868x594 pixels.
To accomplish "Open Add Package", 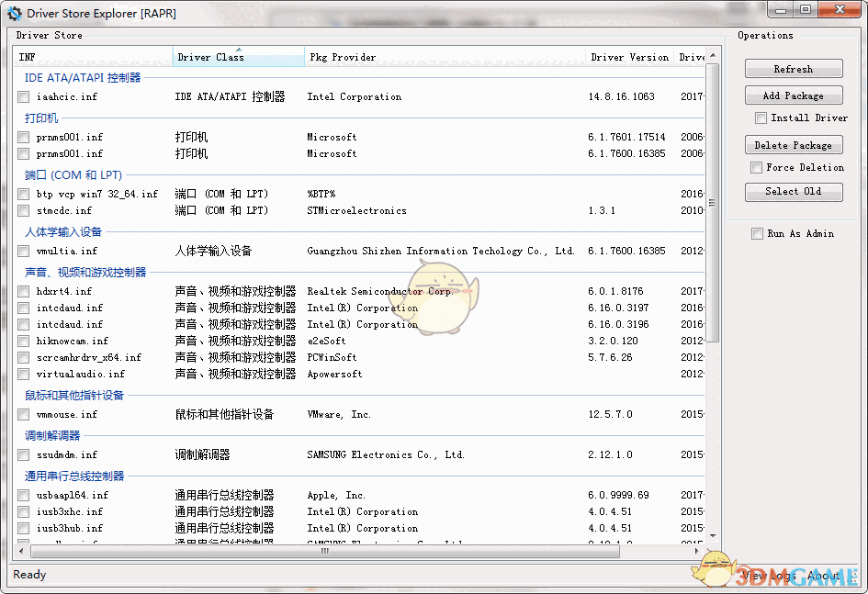I will click(x=793, y=95).
